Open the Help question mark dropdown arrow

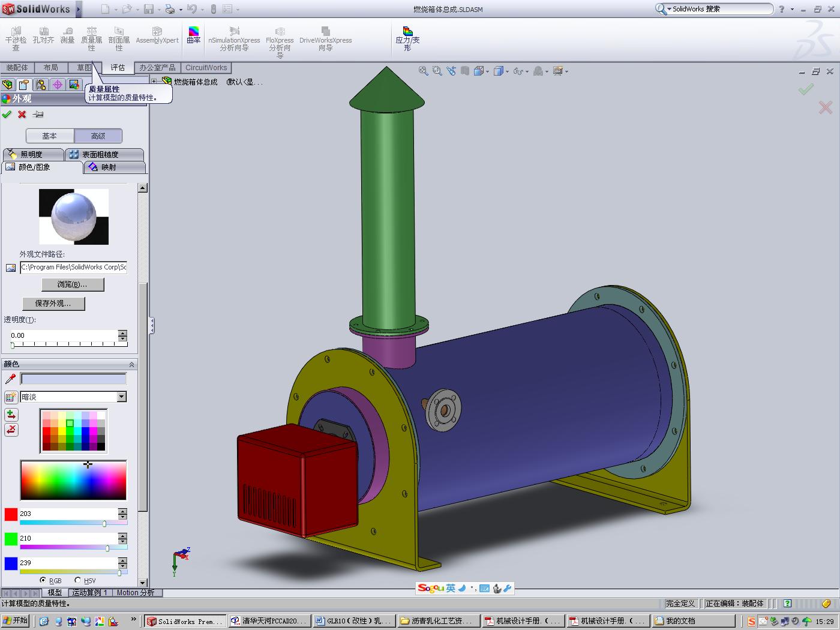(x=792, y=9)
